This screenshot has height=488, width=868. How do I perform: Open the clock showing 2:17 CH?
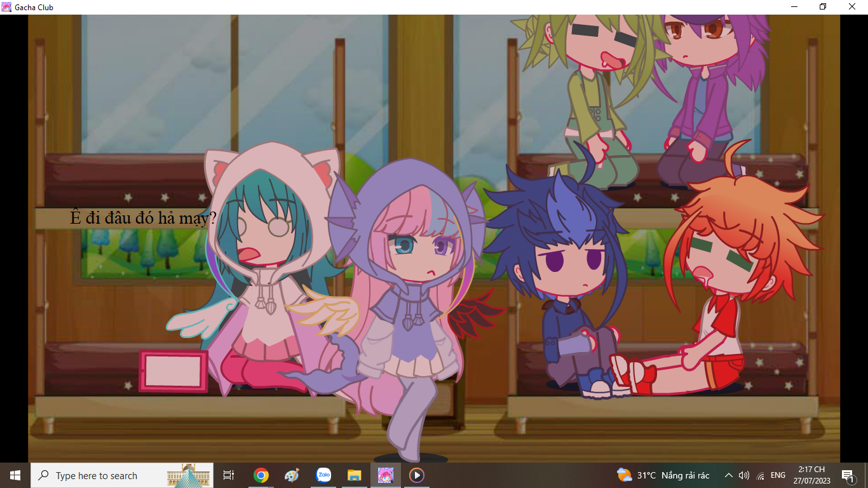(811, 475)
